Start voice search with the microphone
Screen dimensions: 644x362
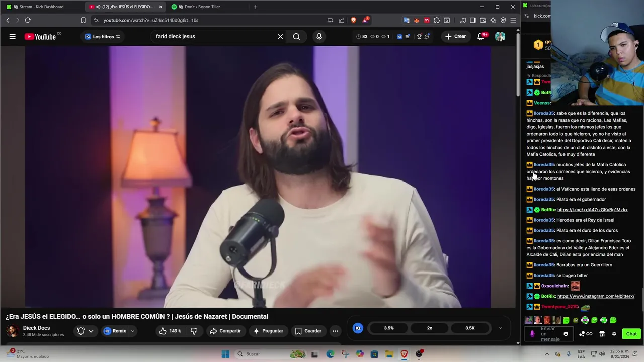[319, 36]
